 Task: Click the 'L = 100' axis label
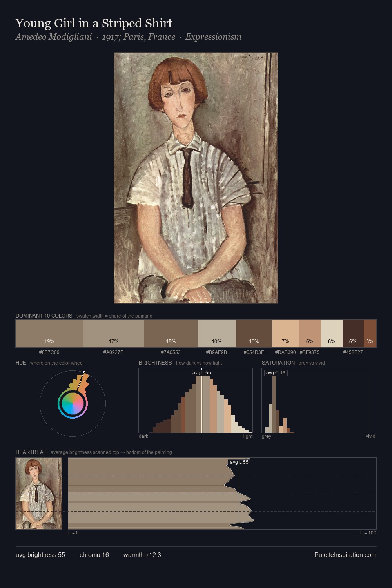(x=368, y=532)
